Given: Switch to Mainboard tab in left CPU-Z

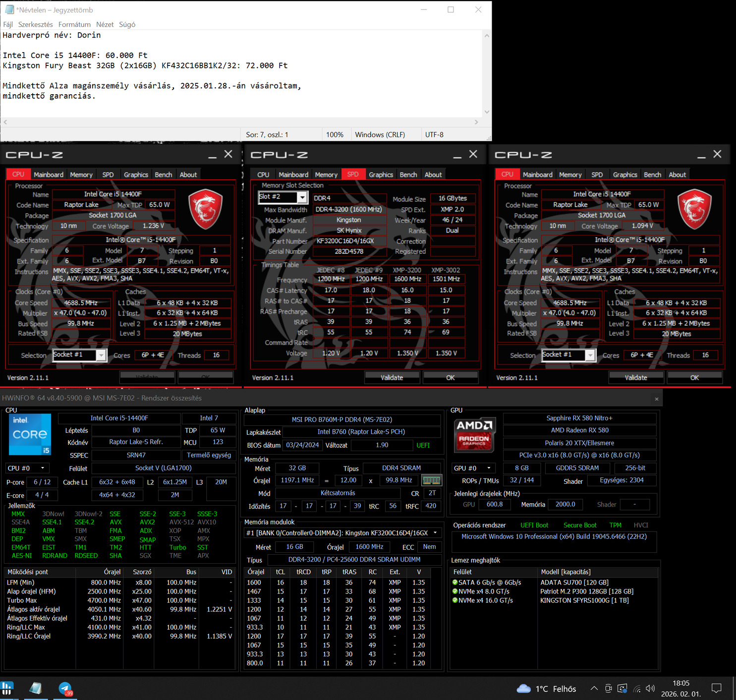Looking at the screenshot, I should [49, 175].
